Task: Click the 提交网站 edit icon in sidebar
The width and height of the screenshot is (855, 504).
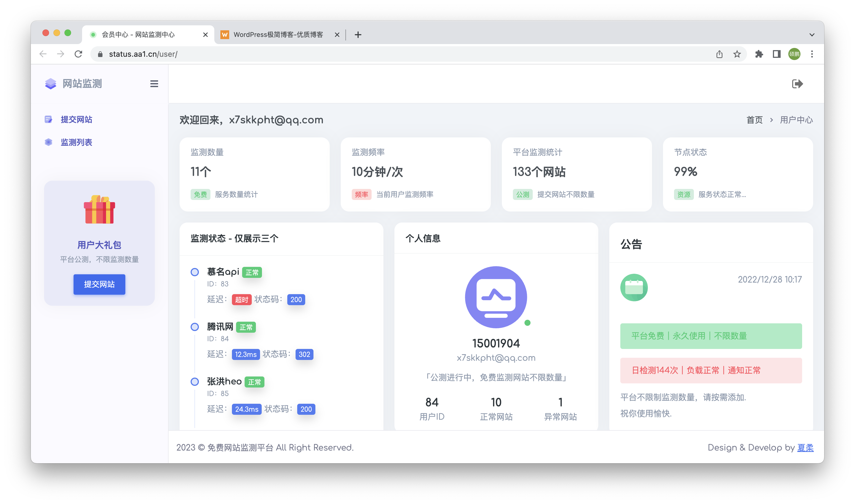Action: click(48, 119)
